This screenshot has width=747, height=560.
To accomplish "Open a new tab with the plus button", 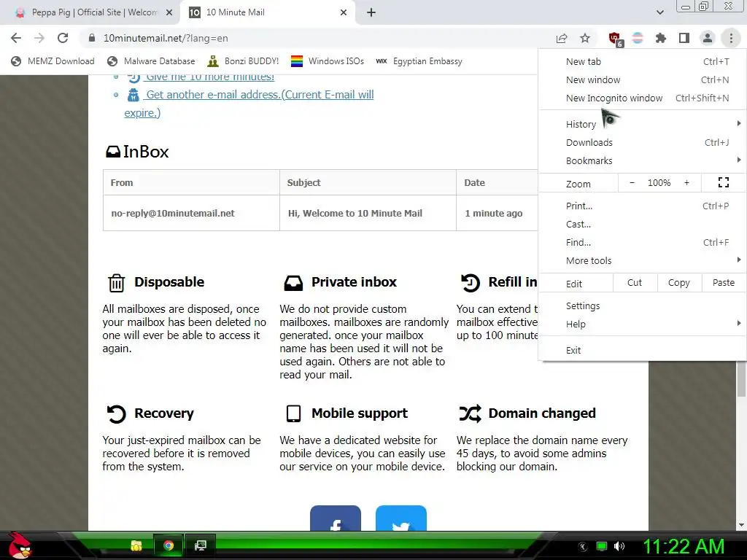I will [371, 12].
